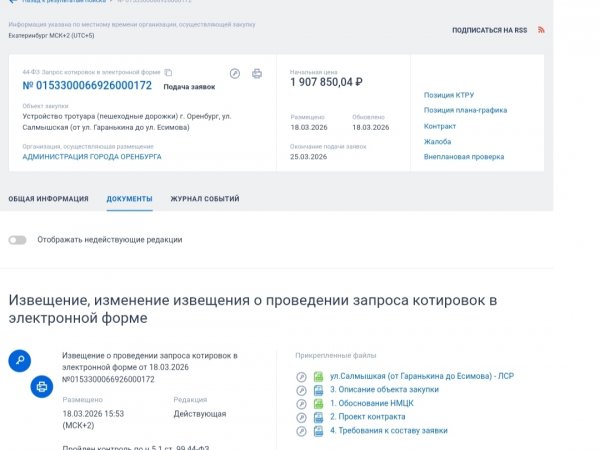This screenshot has height=450, width=600.
Task: Click the publication time '18.03.2026 15:53'
Action: (93, 414)
